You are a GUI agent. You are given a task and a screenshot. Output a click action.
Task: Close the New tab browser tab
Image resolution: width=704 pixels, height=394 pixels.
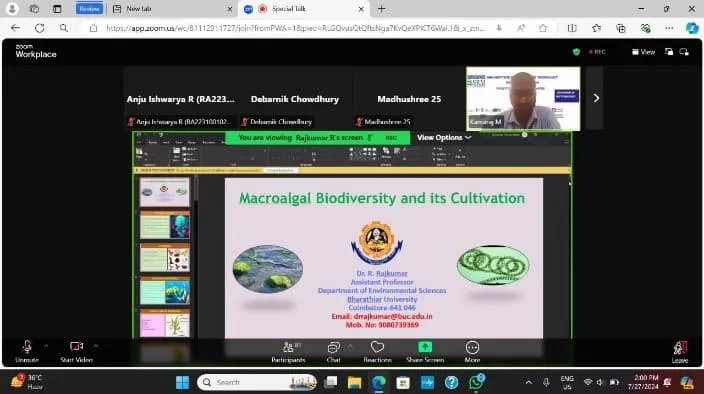[x=229, y=9]
